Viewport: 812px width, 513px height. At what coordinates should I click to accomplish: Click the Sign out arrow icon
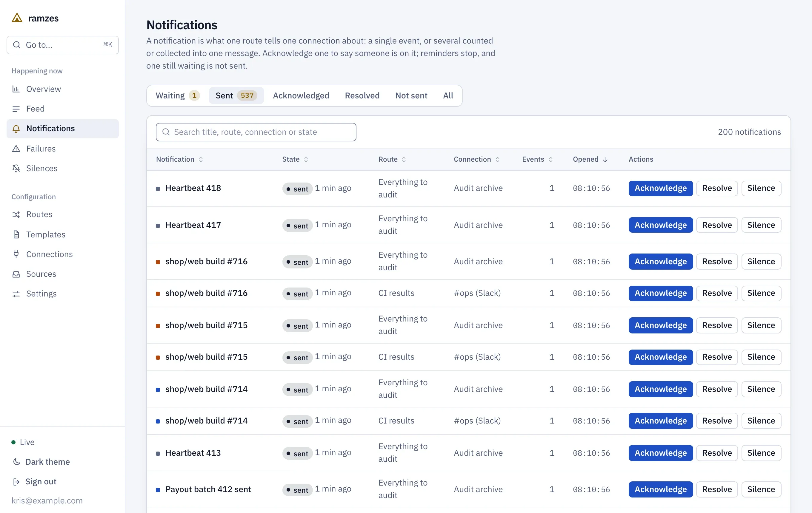[16, 482]
